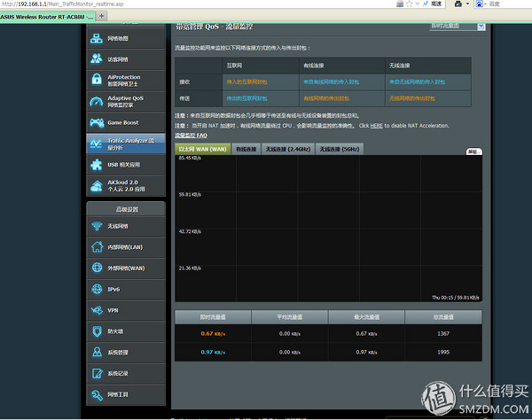Click the 带宽管理 QoS - 流量监控 page title
This screenshot has width=532, height=420.
click(214, 27)
